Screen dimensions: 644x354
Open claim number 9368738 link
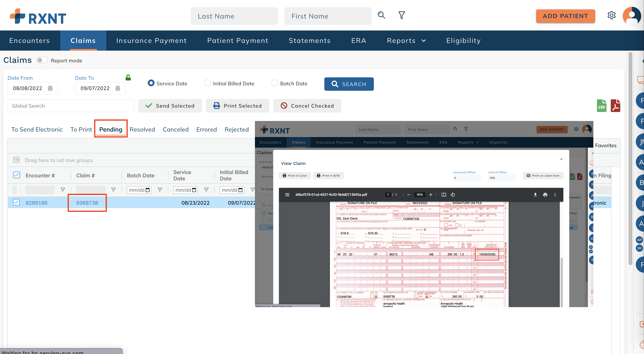(x=87, y=203)
